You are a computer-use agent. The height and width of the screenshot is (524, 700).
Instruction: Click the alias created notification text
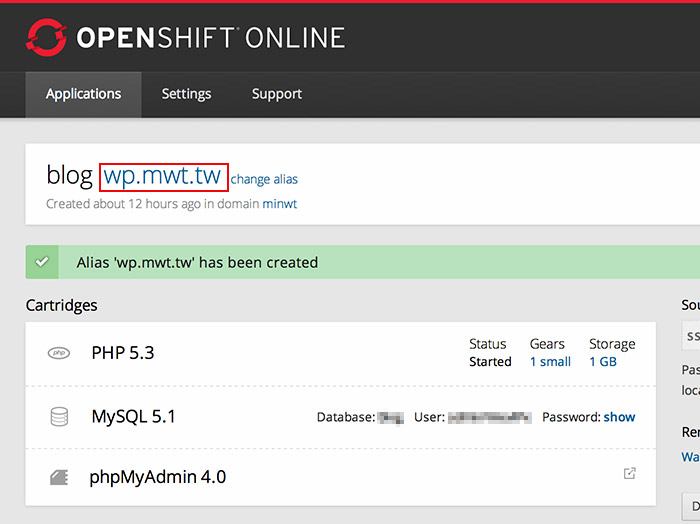coord(197,262)
